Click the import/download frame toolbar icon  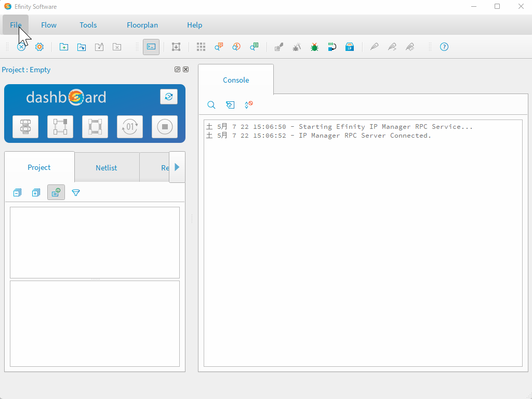pyautogui.click(x=176, y=47)
